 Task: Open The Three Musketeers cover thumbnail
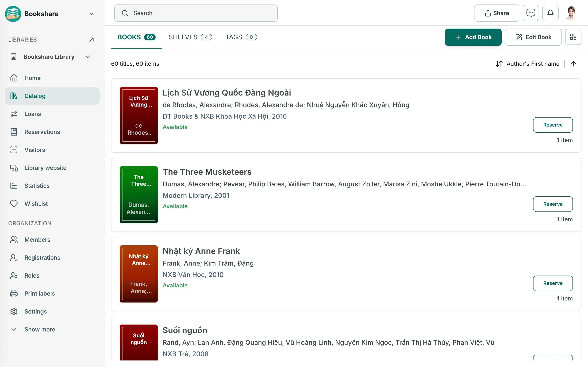click(139, 195)
